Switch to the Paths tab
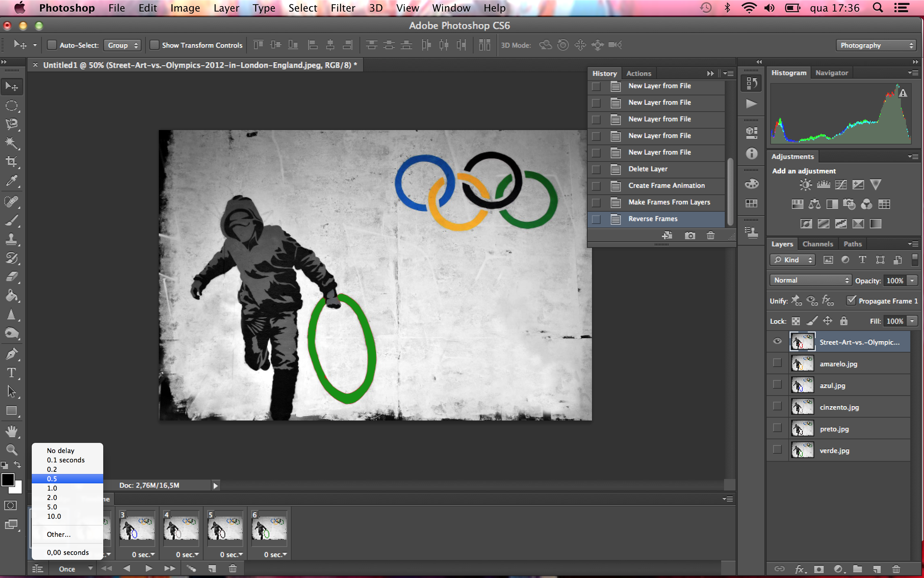This screenshot has width=924, height=578. [852, 244]
